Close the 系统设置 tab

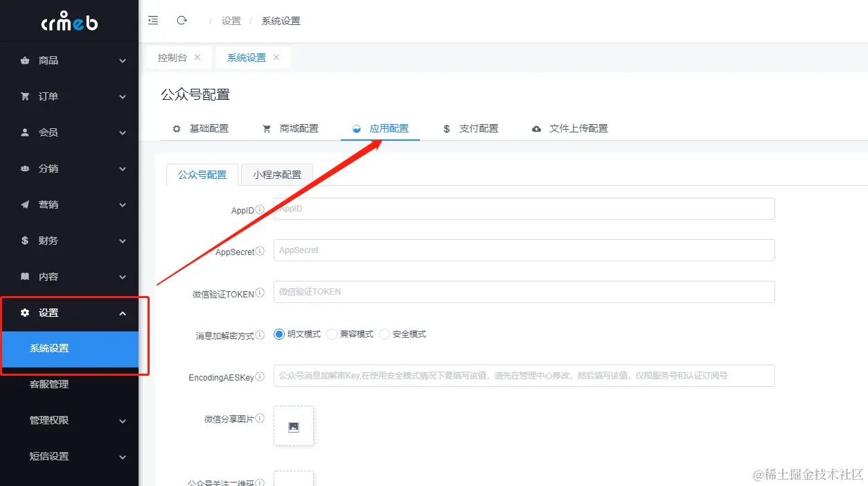(x=276, y=58)
